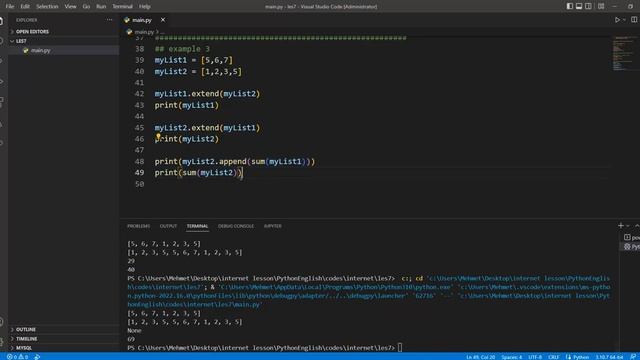Open the notifications icon in status bar
Image resolution: width=640 pixels, height=360 pixels.
point(633,357)
